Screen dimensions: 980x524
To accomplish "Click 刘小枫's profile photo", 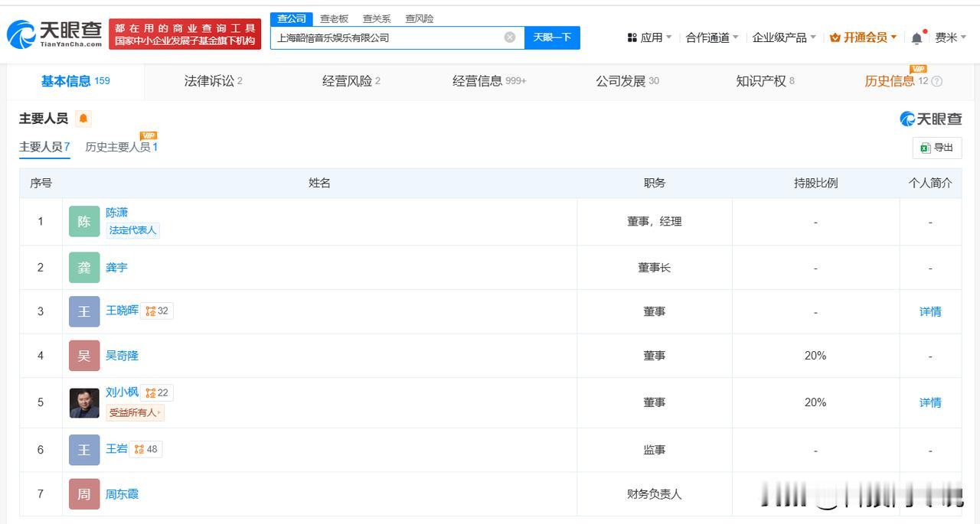I will click(x=84, y=402).
